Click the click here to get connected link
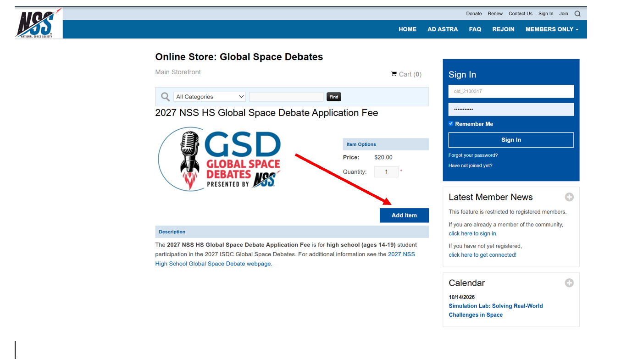621x364 pixels. click(482, 255)
